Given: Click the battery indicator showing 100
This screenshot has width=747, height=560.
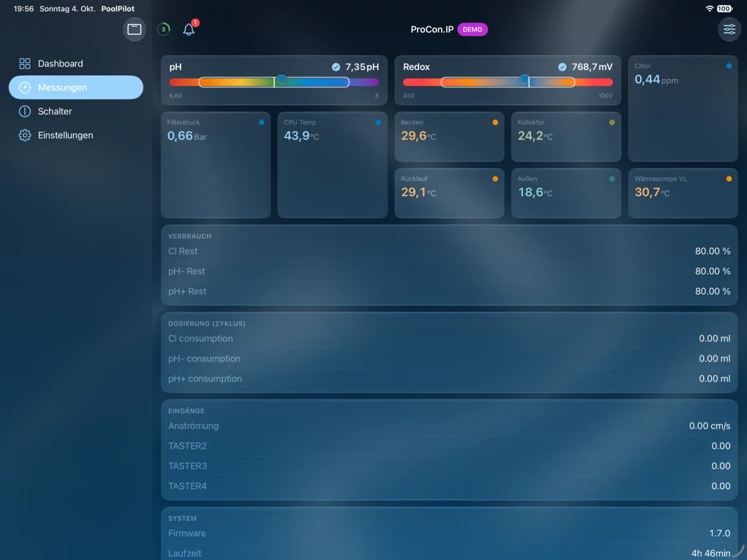Looking at the screenshot, I should pos(725,9).
